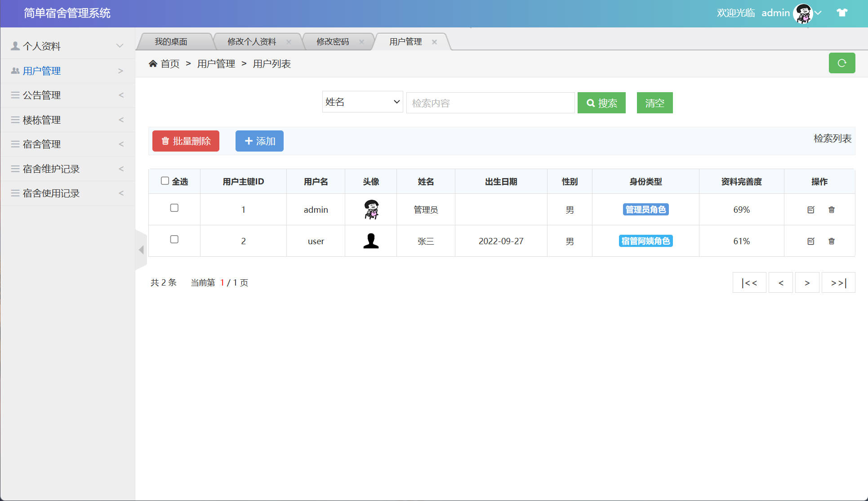868x501 pixels.
Task: Click the logout shirt icon at top right
Action: tap(841, 13)
